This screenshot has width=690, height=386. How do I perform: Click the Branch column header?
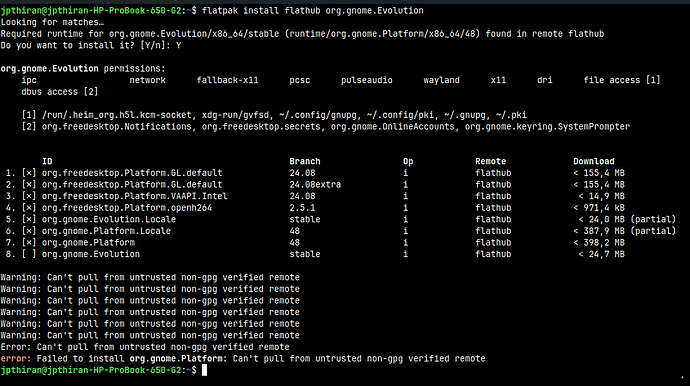(305, 162)
